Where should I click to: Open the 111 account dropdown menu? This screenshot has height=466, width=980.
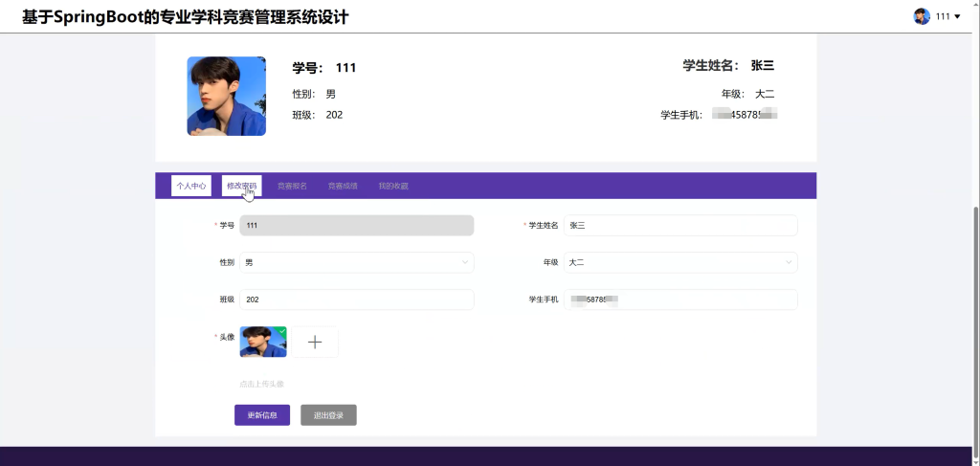tap(948, 16)
